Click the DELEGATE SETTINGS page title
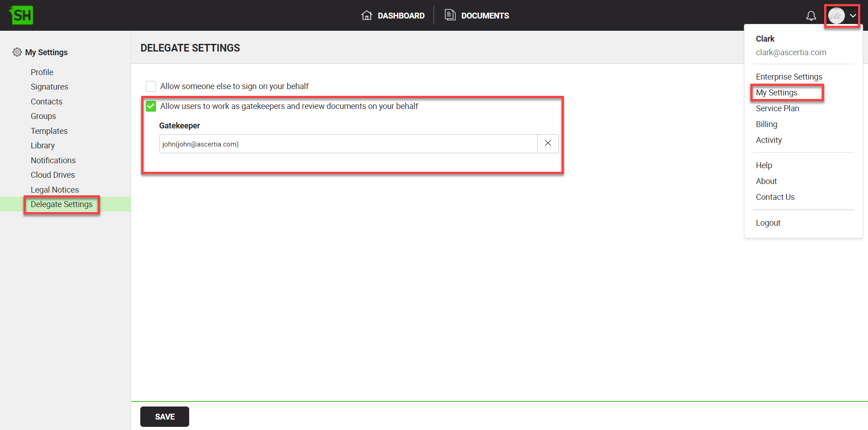Image resolution: width=868 pixels, height=430 pixels. 190,48
